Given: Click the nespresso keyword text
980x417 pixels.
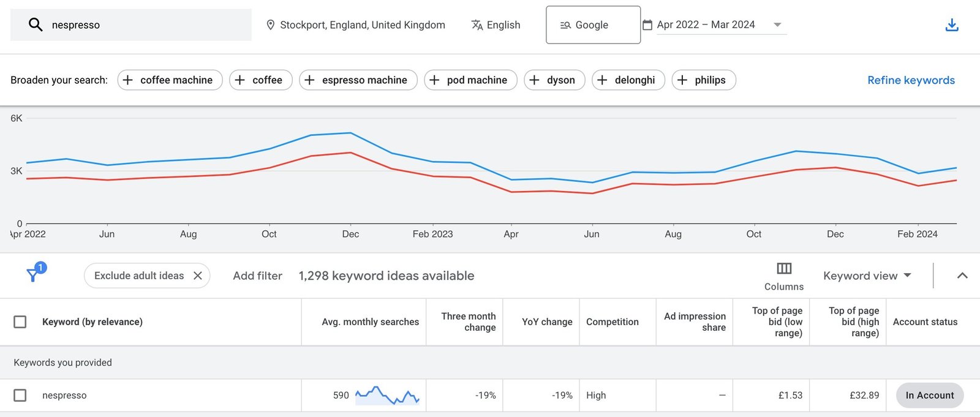Looking at the screenshot, I should (64, 396).
